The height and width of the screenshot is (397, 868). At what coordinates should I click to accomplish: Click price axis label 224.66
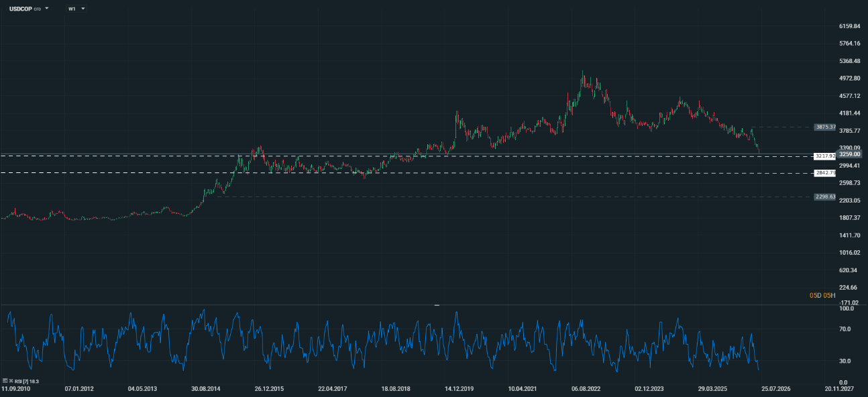849,288
